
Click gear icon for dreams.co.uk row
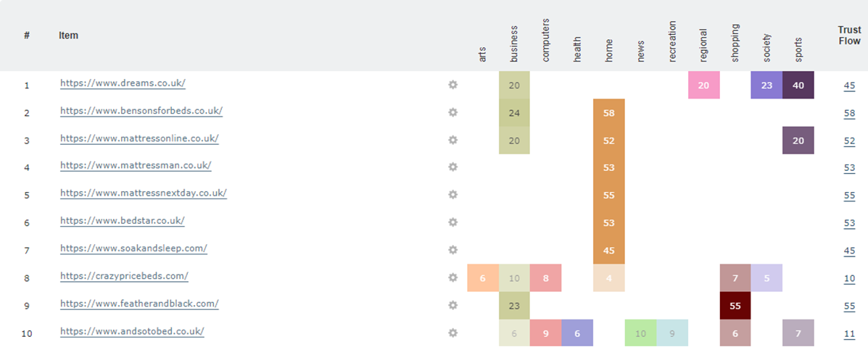(453, 85)
